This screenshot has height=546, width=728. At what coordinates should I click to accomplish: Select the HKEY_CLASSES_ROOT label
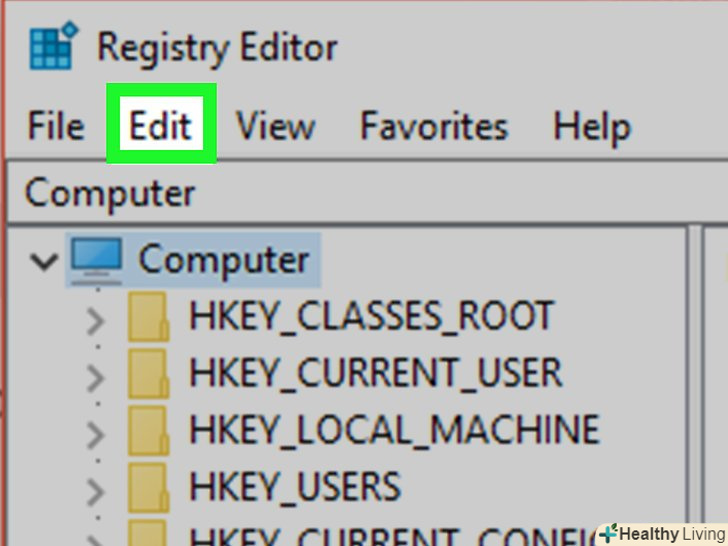click(371, 317)
